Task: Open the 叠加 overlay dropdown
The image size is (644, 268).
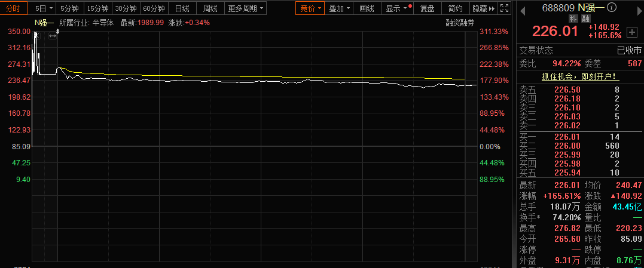Action: coord(339,8)
